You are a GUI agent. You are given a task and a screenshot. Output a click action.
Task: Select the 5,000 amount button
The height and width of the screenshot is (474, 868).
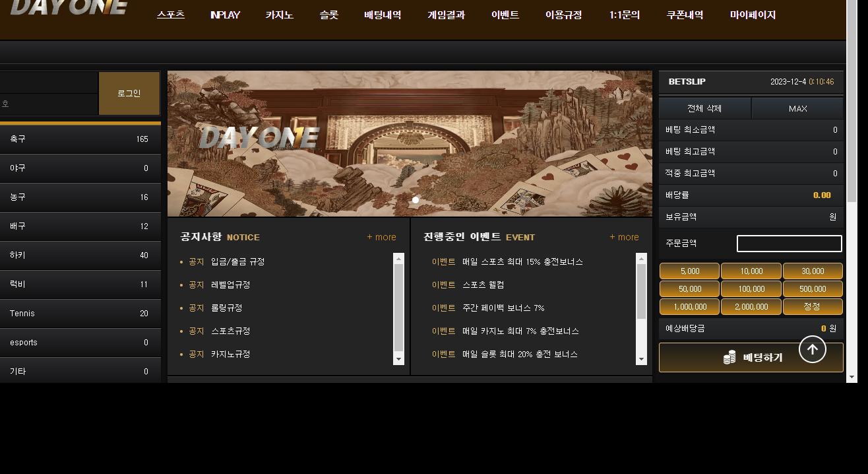coord(689,271)
